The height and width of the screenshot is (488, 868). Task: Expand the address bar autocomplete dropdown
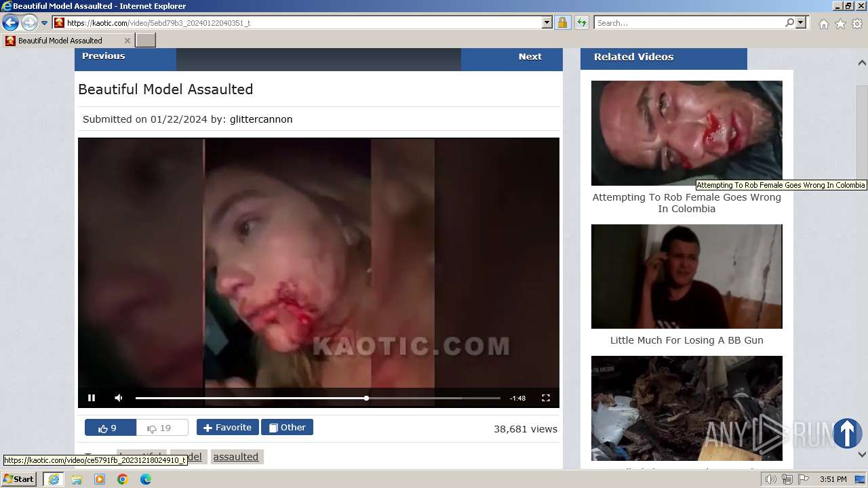547,22
